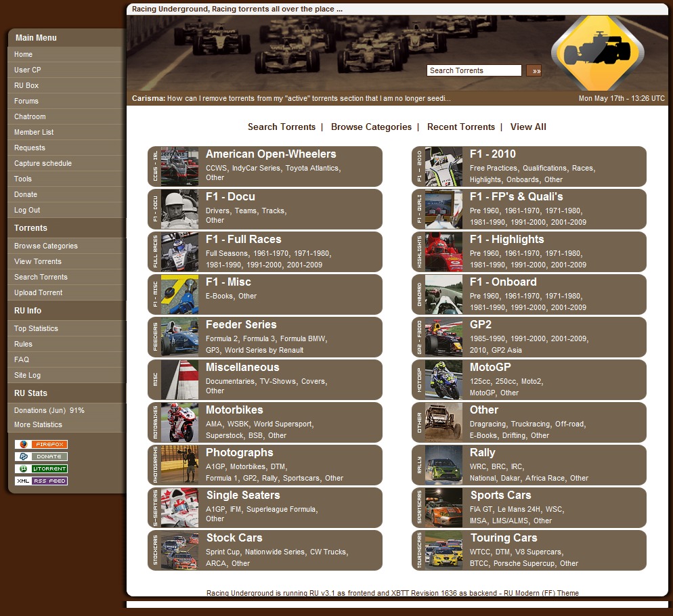Open the MotoGP category thumbnail
Screen dimensions: 673x616
443,380
